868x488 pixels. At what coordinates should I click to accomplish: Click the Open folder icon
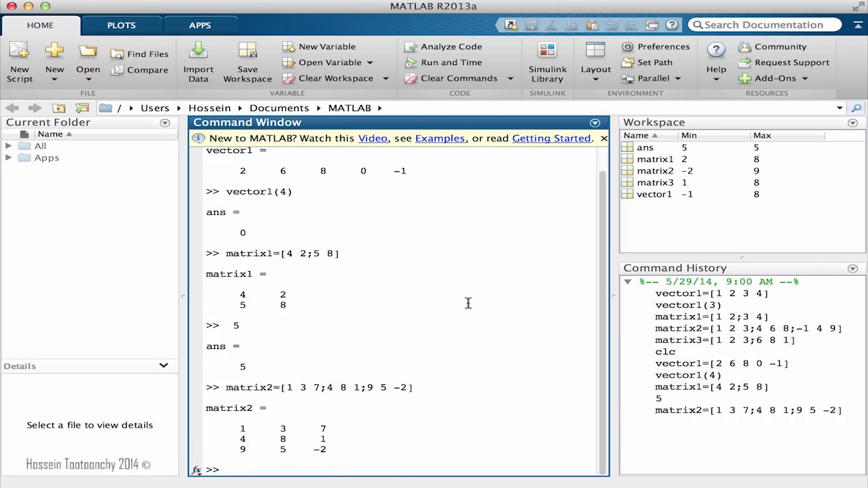tap(88, 51)
